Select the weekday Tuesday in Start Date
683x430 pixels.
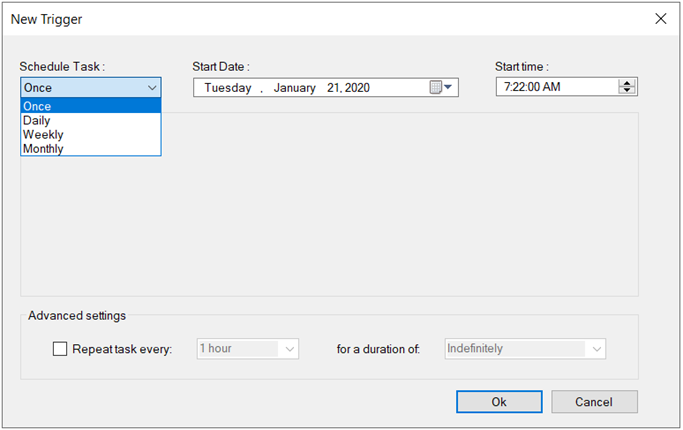coord(228,88)
